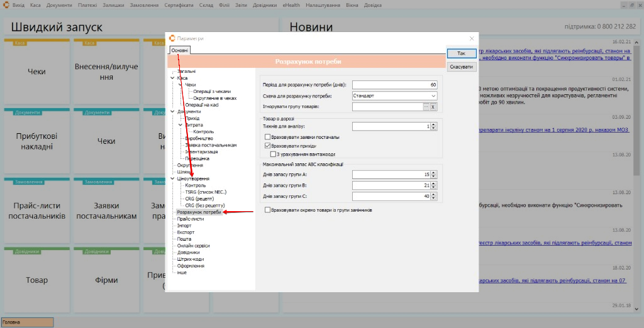Image resolution: width=644 pixels, height=328 pixels.
Task: Clear the Ігнорувати групу товарів field with X
Action: [433, 107]
